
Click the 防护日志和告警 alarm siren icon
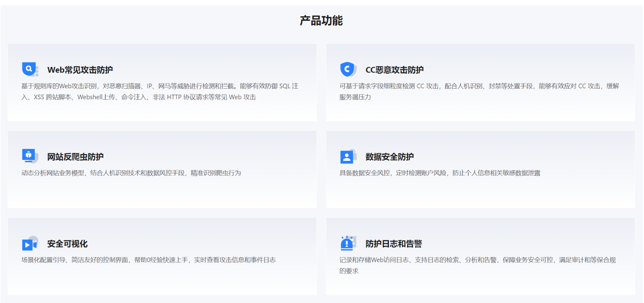[348, 243]
